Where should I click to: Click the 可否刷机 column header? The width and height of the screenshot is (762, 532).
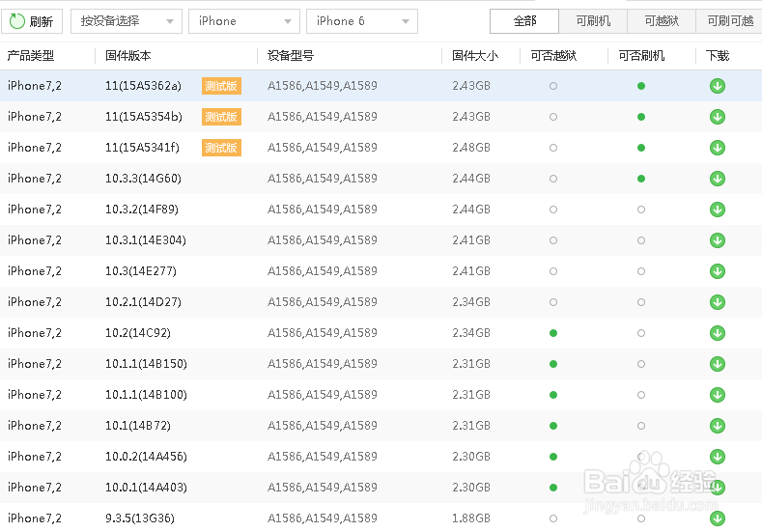click(x=641, y=56)
